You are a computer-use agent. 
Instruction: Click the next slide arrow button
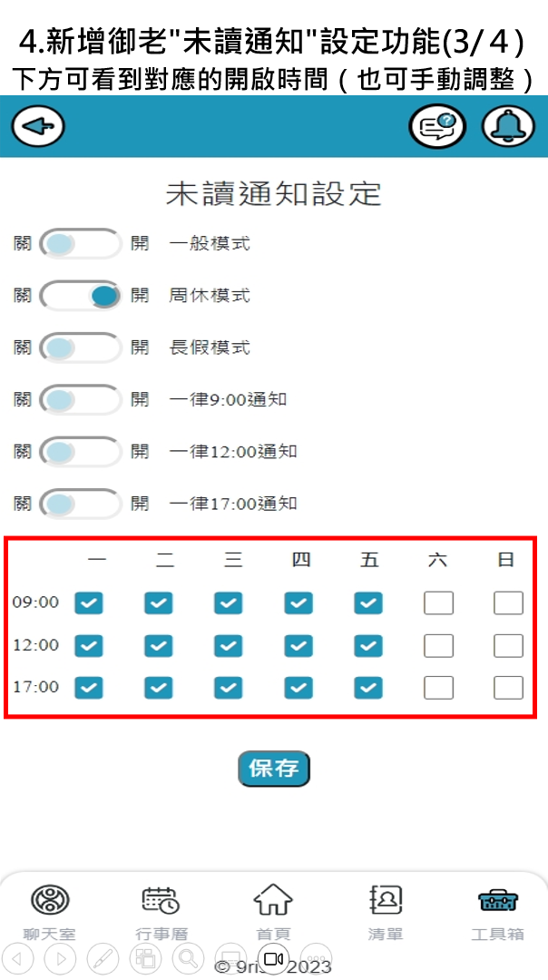point(60,958)
